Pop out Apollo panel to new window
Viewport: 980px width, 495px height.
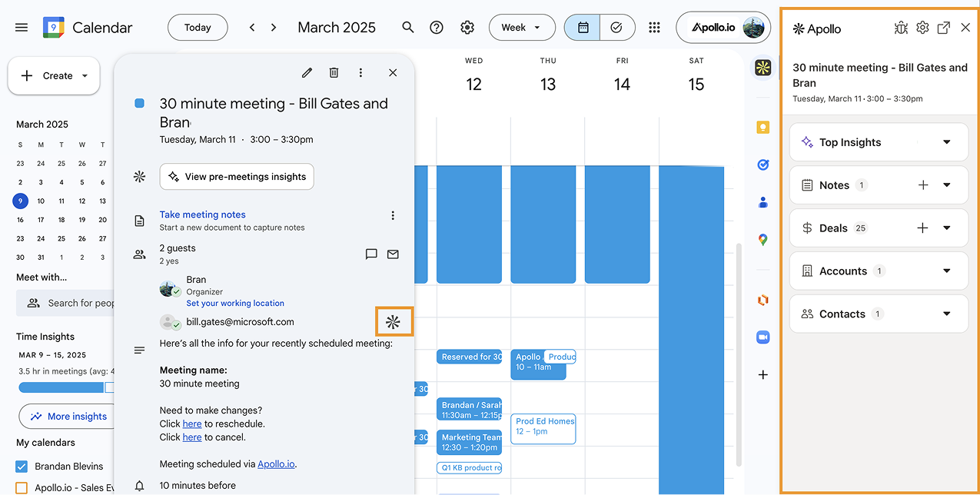pyautogui.click(x=944, y=28)
